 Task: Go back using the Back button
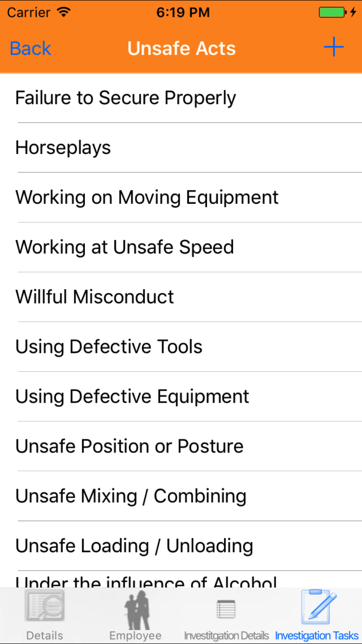click(x=30, y=48)
